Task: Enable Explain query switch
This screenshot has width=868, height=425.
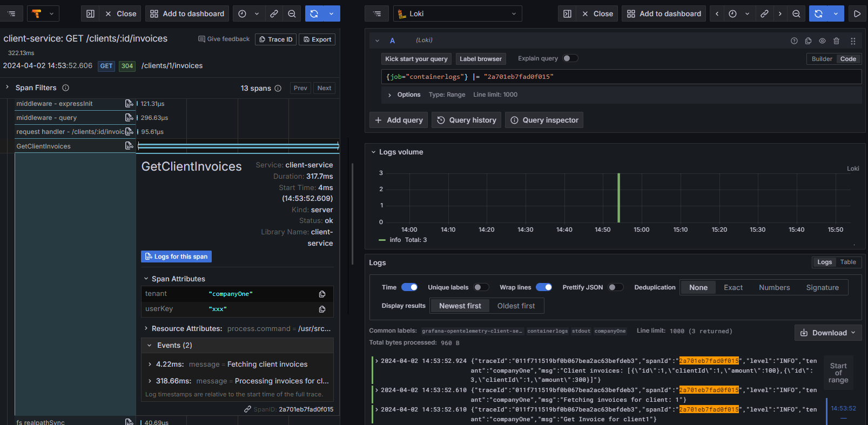Action: click(570, 58)
